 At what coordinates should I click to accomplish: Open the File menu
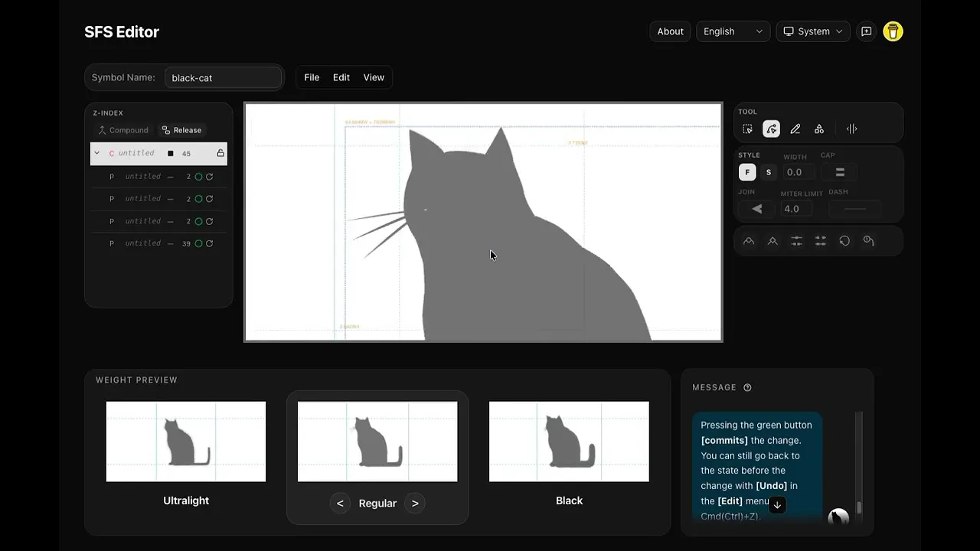312,77
